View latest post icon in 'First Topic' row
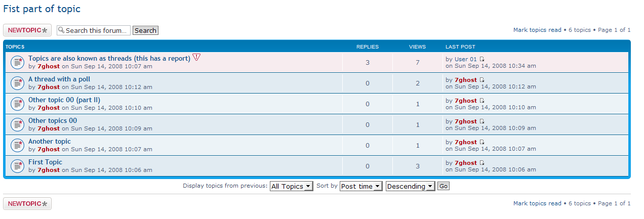This screenshot has height=219, width=644. click(x=482, y=163)
